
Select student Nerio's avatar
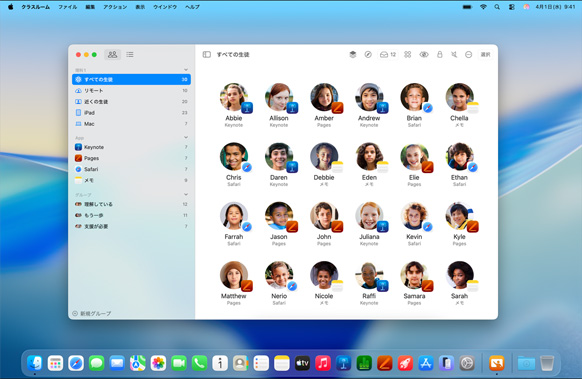tap(279, 275)
